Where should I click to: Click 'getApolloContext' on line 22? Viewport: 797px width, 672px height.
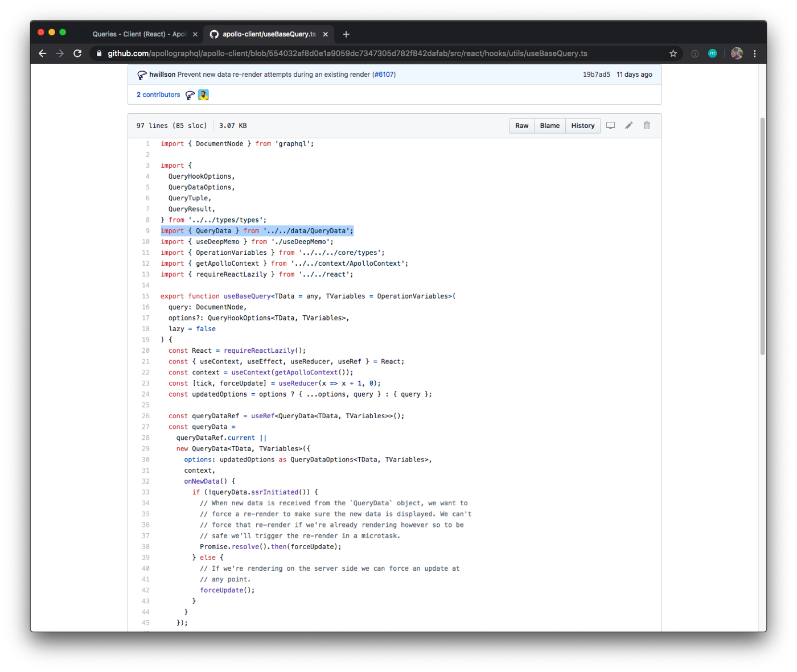[306, 373]
